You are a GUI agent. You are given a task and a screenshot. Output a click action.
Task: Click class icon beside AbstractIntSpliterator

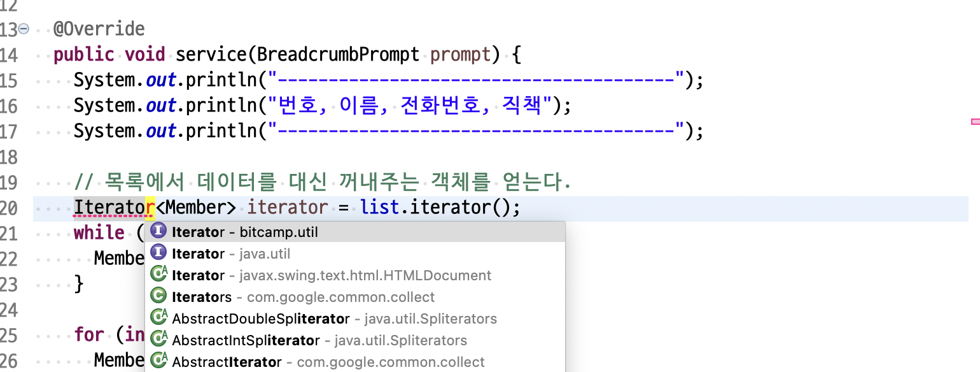click(158, 340)
